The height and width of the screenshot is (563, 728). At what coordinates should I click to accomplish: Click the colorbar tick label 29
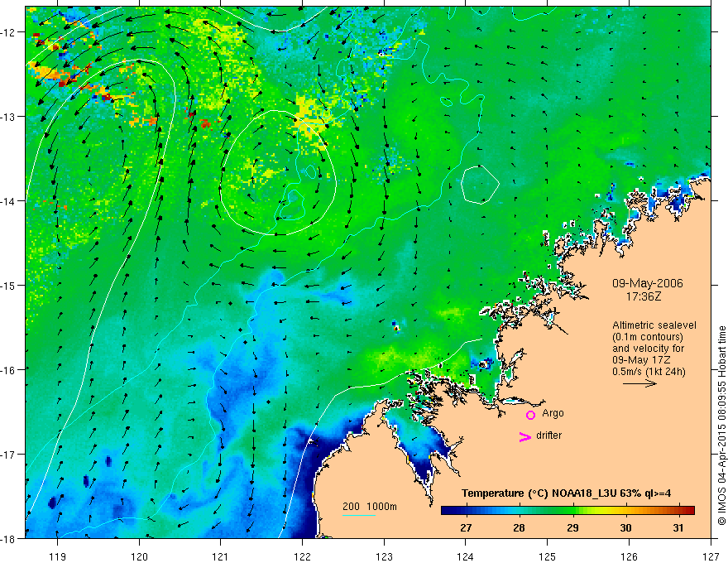[x=572, y=527]
